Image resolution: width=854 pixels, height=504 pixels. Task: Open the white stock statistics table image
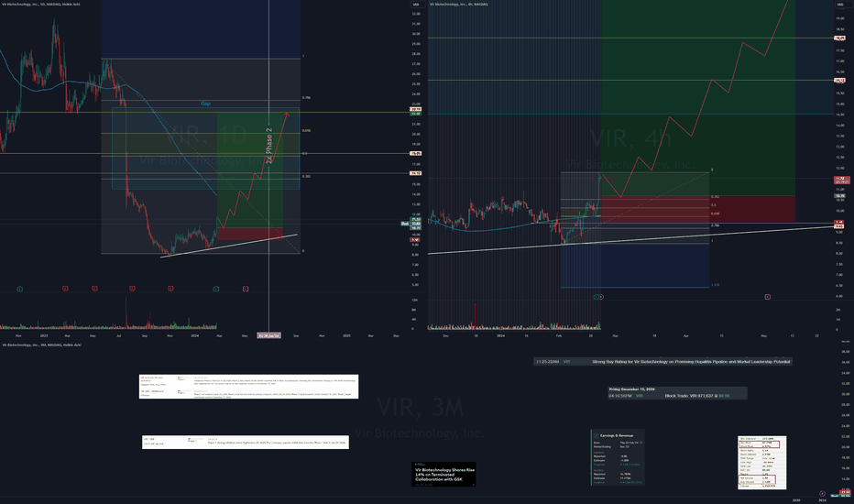coord(762,462)
